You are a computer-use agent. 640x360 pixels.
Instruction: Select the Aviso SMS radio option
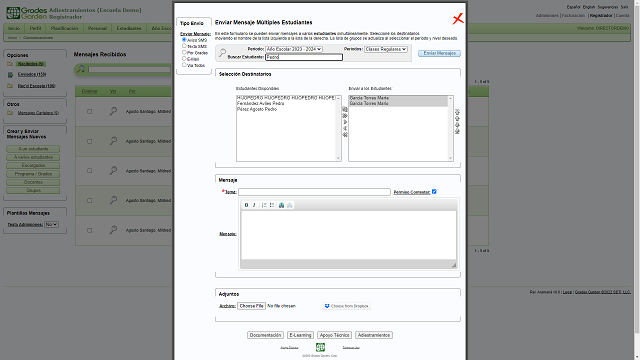(184, 40)
